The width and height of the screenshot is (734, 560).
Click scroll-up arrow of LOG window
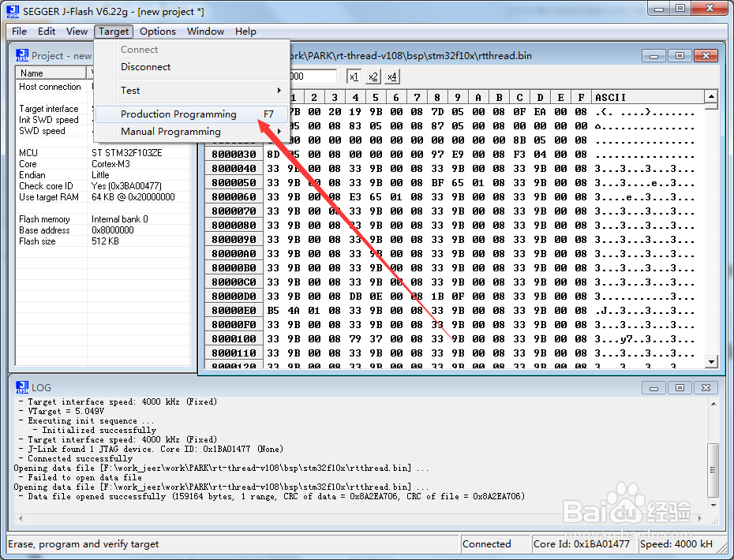pos(713,404)
